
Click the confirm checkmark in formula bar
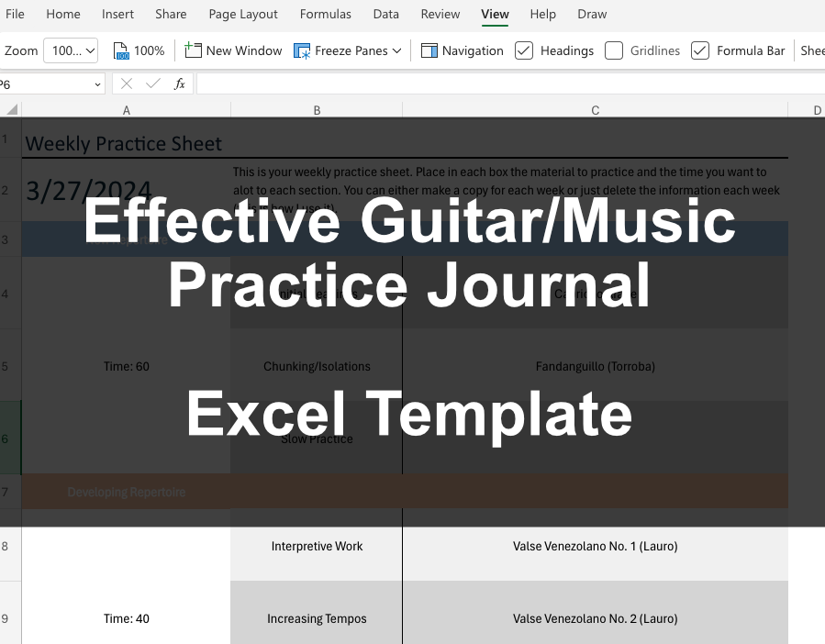click(x=153, y=83)
